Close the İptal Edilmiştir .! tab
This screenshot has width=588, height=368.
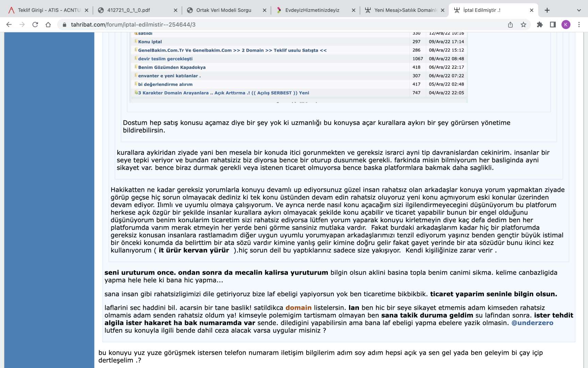pyautogui.click(x=532, y=10)
